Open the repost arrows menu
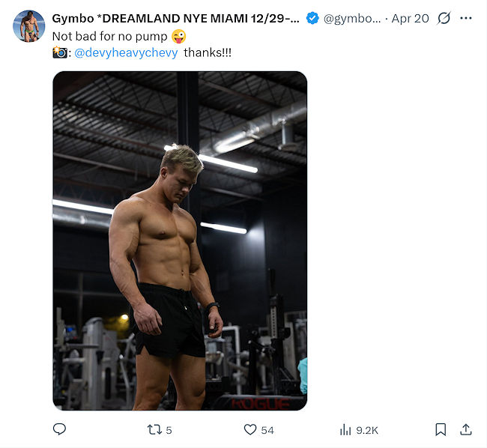Screen dimensions: 487x448 154,429
